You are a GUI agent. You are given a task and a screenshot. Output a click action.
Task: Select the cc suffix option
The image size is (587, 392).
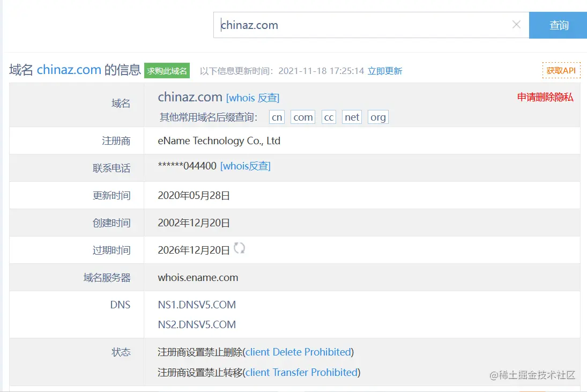pos(329,117)
